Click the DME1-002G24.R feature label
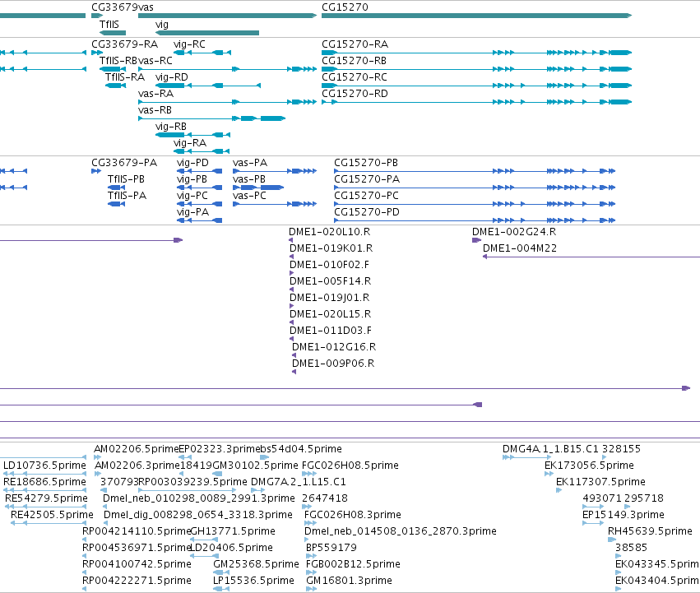 (x=514, y=232)
